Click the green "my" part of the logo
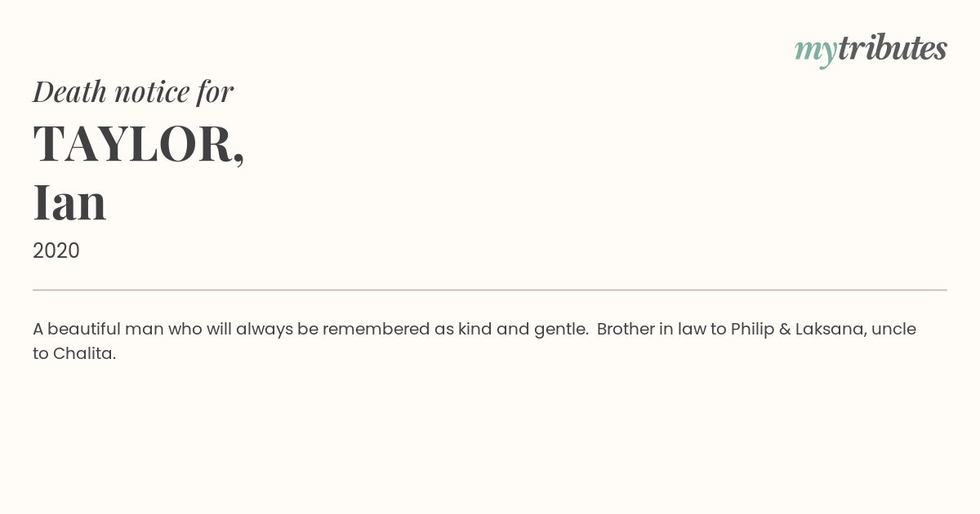 coord(816,52)
